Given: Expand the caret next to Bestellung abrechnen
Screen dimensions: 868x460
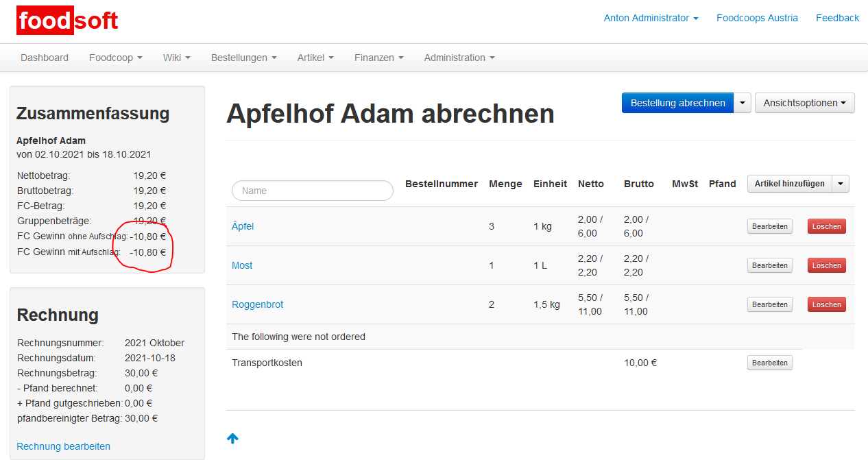Looking at the screenshot, I should pyautogui.click(x=743, y=103).
